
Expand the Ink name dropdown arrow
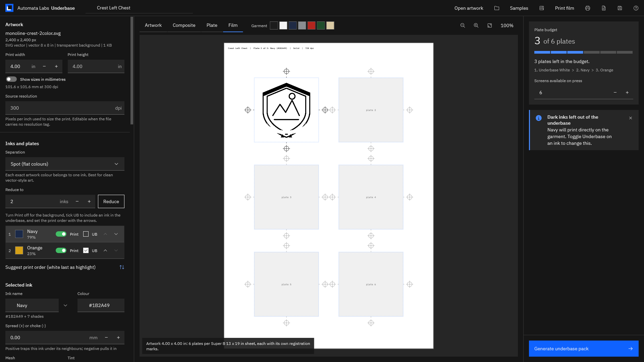click(x=65, y=305)
